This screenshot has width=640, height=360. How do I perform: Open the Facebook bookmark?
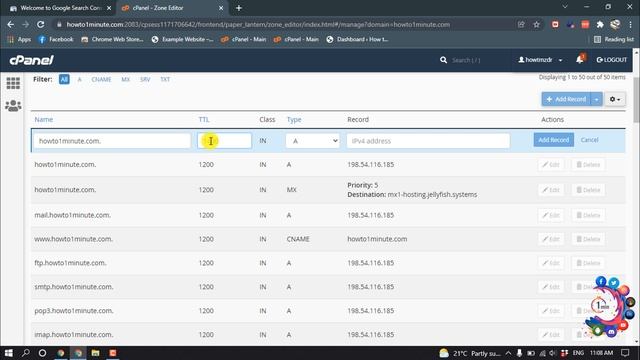pos(56,39)
